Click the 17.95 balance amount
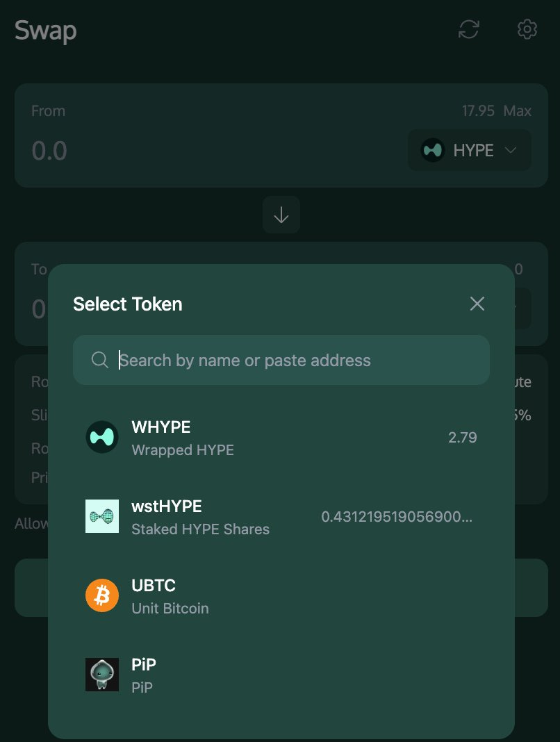Viewport: 560px width, 742px height. tap(478, 110)
